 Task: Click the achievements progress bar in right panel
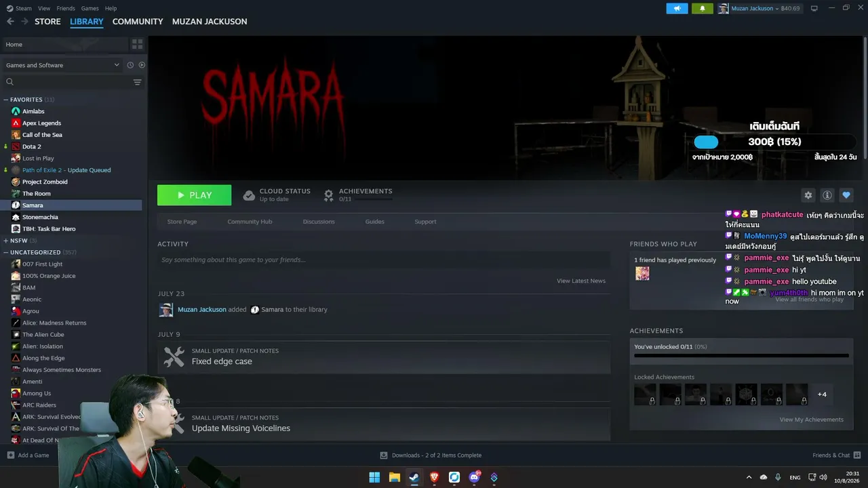point(741,355)
